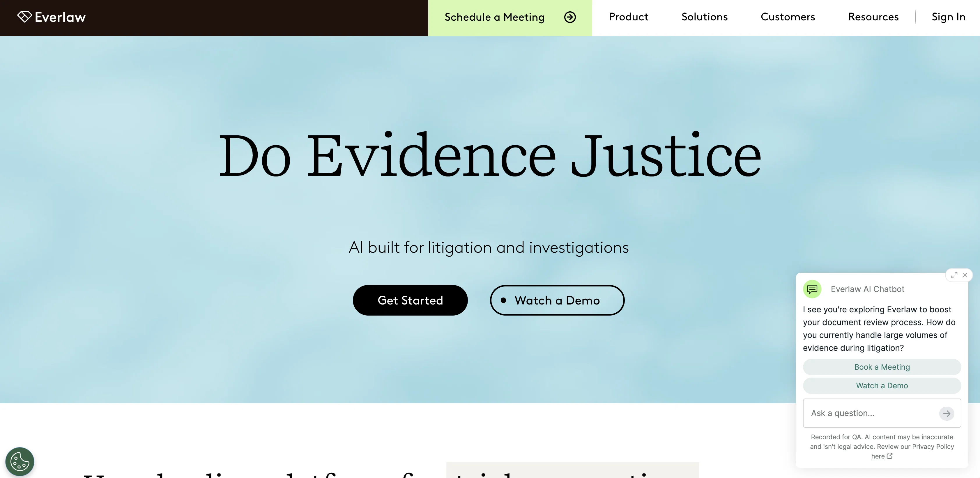Click the chatbot message about document review
The height and width of the screenshot is (478, 980).
879,329
